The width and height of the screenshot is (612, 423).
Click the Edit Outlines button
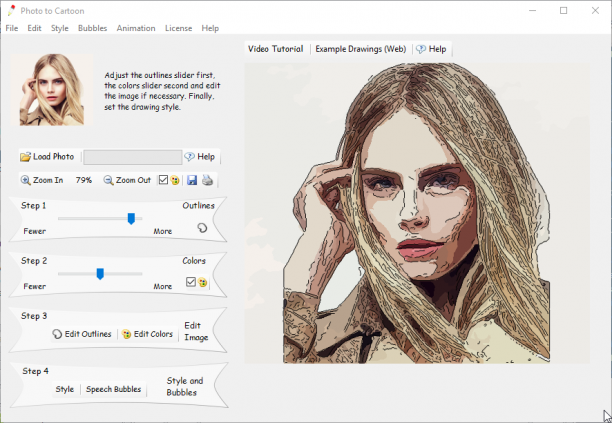[82, 334]
